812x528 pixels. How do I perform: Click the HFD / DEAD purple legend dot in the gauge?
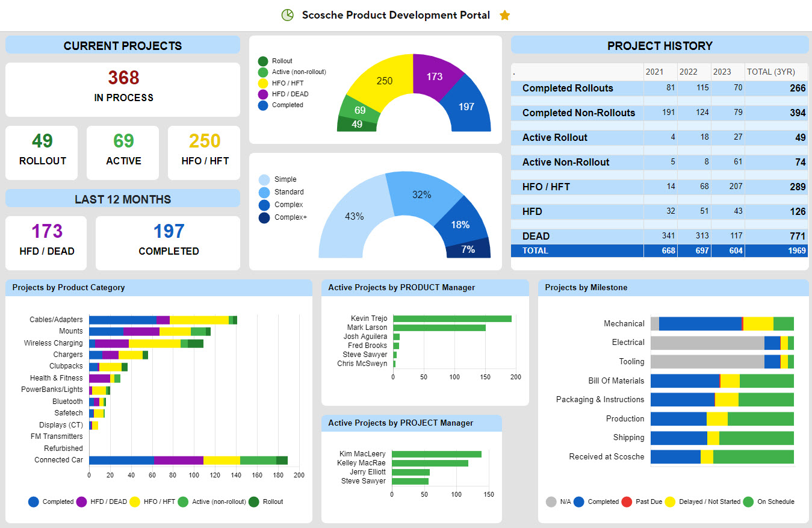tap(263, 95)
